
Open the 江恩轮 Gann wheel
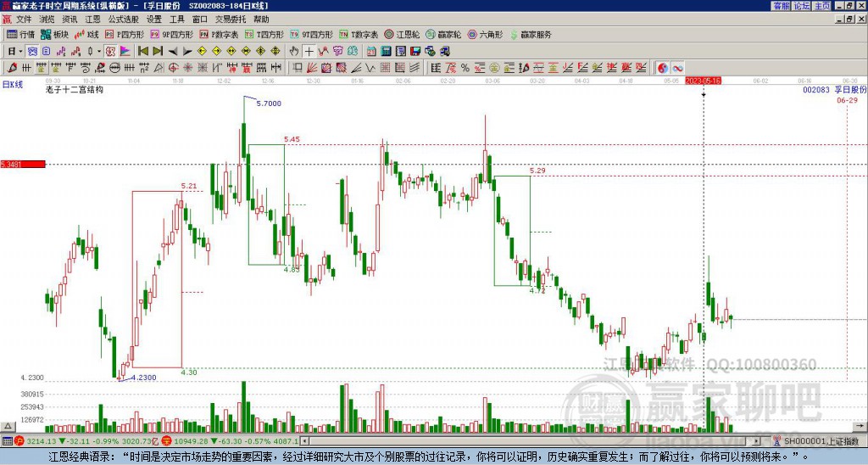(402, 34)
